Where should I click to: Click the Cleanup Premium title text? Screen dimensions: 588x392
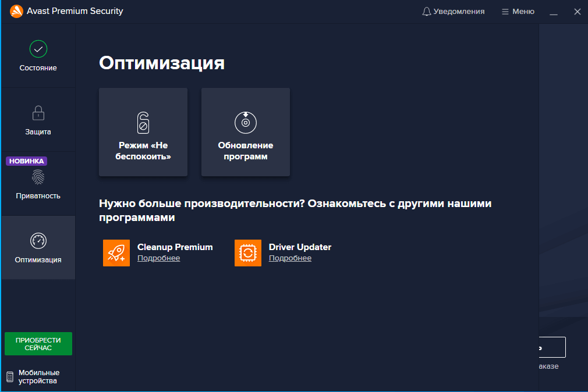175,247
